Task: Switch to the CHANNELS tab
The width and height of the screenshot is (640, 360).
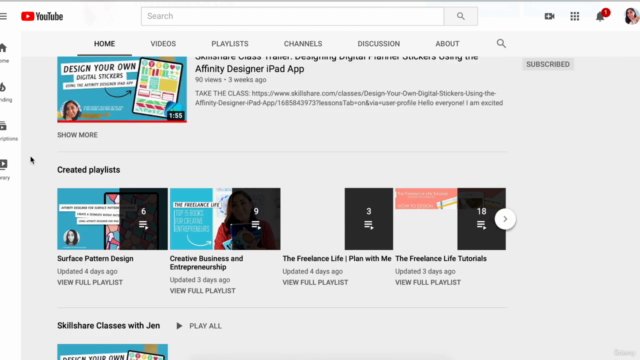Action: (303, 44)
